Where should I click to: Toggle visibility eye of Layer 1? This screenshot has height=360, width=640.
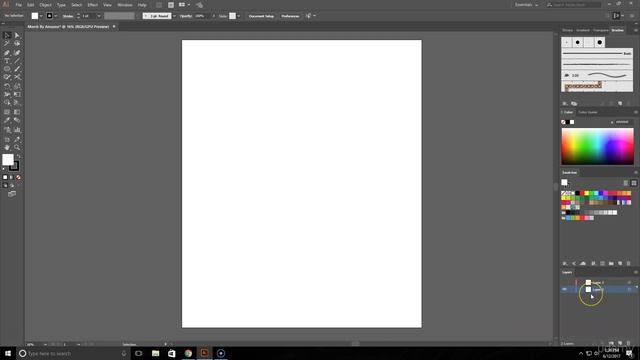[x=564, y=289]
